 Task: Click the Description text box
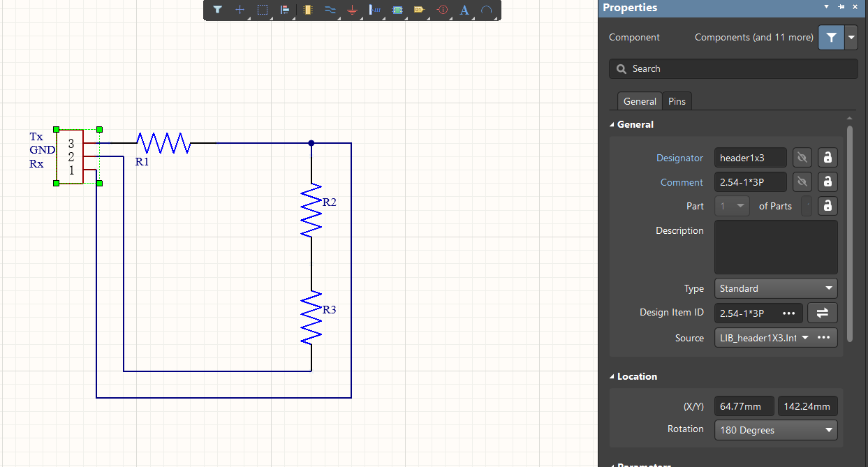point(776,247)
